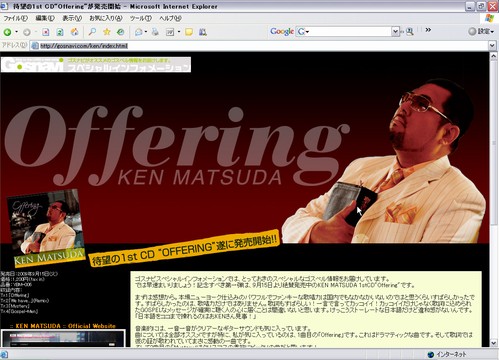Open the Search magnifier in toolbar
The image size is (499, 360).
92,32
